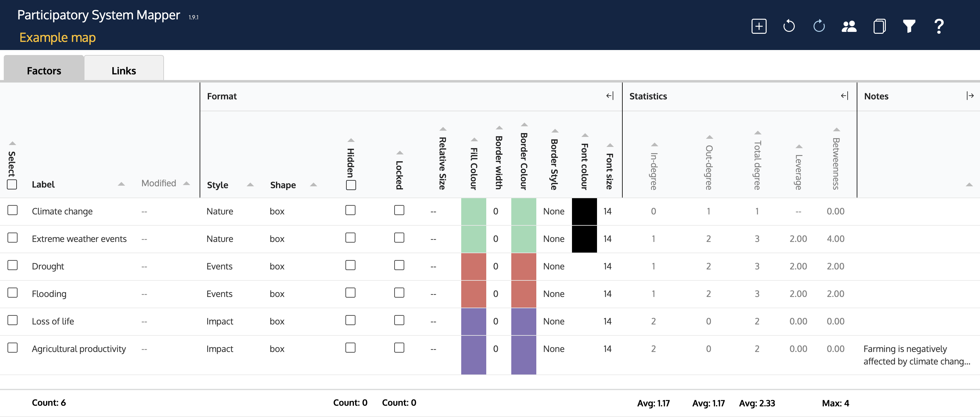Open the share users icon
The image size is (980, 417).
pos(849,26)
